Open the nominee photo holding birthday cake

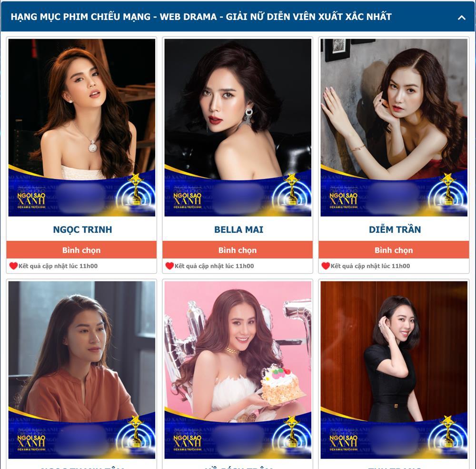point(238,369)
